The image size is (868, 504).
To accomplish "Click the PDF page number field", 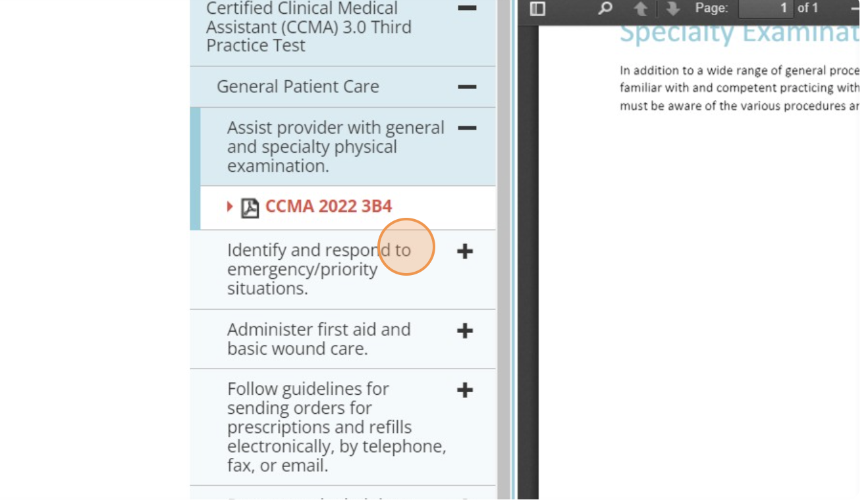I will click(765, 9).
